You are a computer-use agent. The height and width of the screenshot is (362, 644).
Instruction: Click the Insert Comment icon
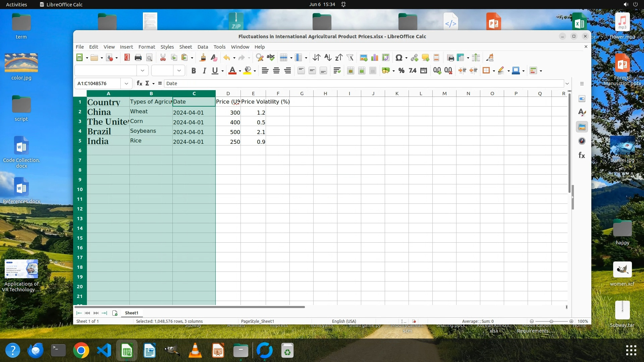[x=425, y=58]
